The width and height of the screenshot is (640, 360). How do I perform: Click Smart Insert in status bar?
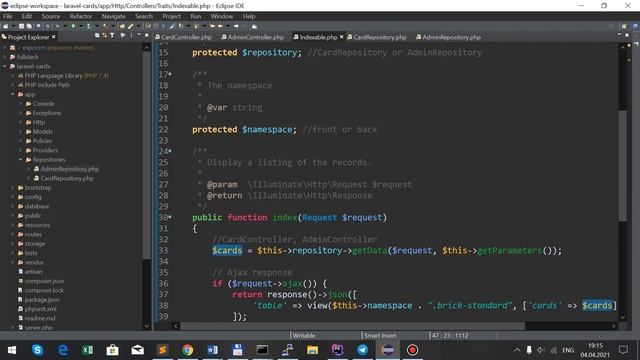pyautogui.click(x=380, y=336)
